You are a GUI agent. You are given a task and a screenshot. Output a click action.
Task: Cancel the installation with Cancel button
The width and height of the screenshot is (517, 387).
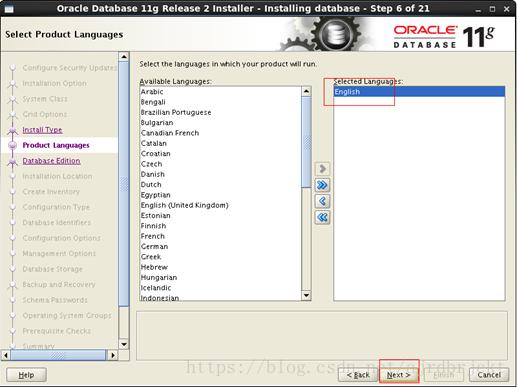point(489,375)
